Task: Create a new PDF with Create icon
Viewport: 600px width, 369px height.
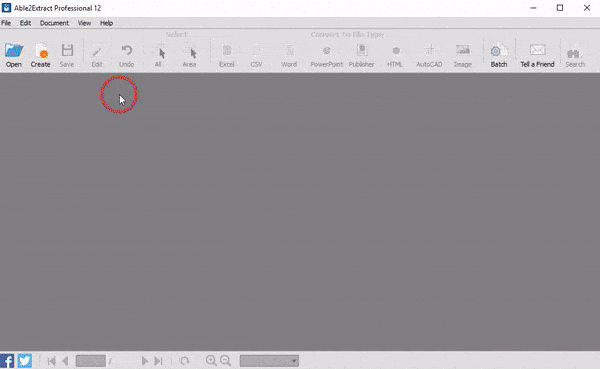Action: pyautogui.click(x=41, y=51)
